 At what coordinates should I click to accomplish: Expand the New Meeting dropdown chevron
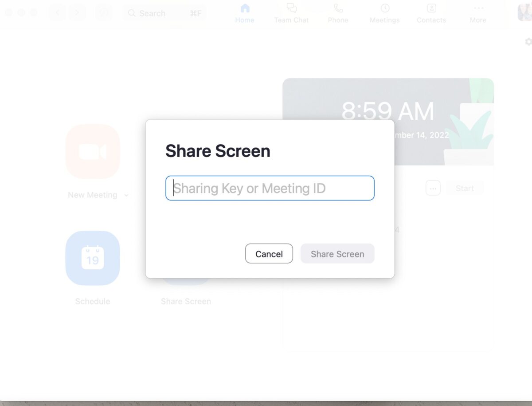coord(126,195)
